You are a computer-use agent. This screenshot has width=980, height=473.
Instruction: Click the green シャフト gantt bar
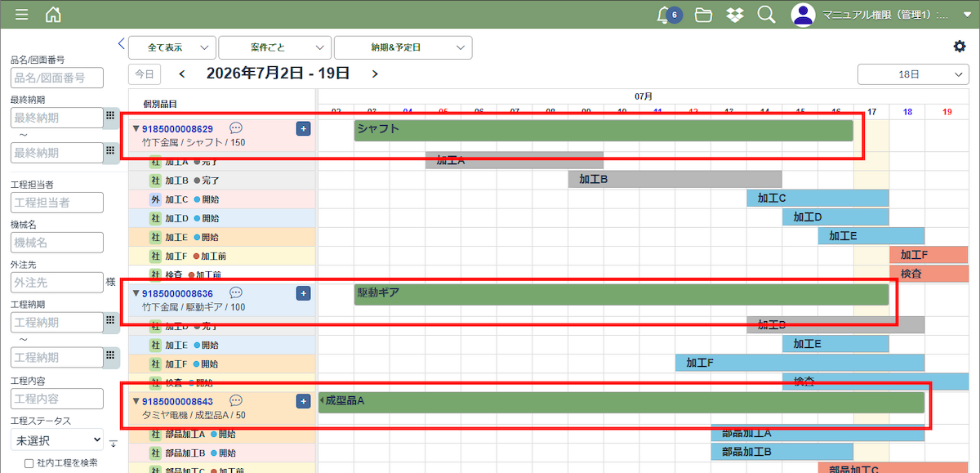pos(604,130)
